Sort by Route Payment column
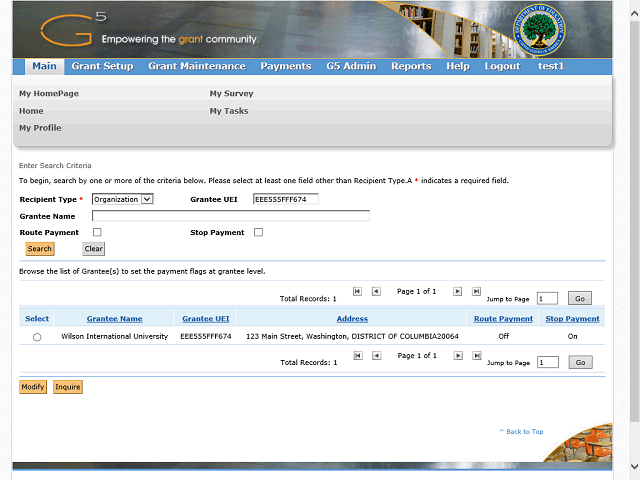The width and height of the screenshot is (640, 480). click(503, 319)
